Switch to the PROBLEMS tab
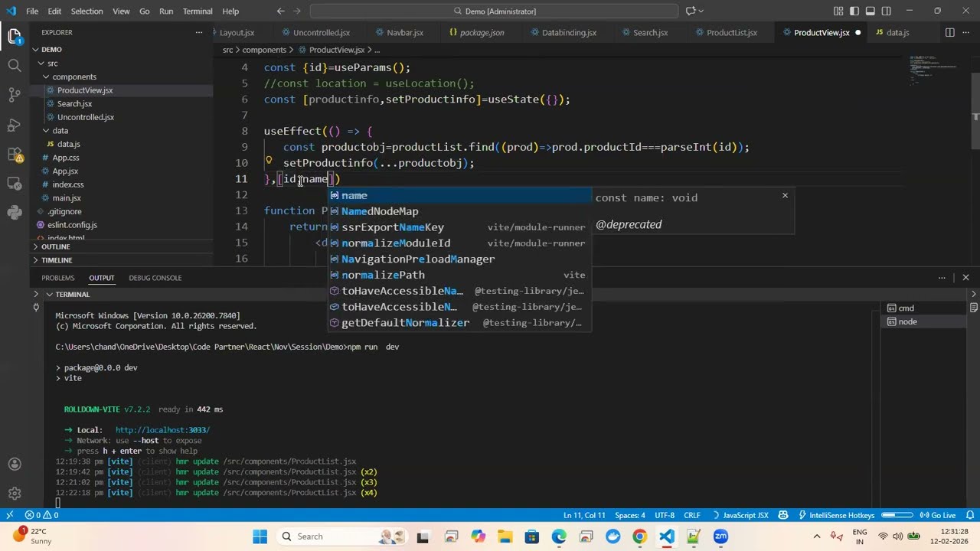Viewport: 980px width, 551px height. click(x=58, y=278)
